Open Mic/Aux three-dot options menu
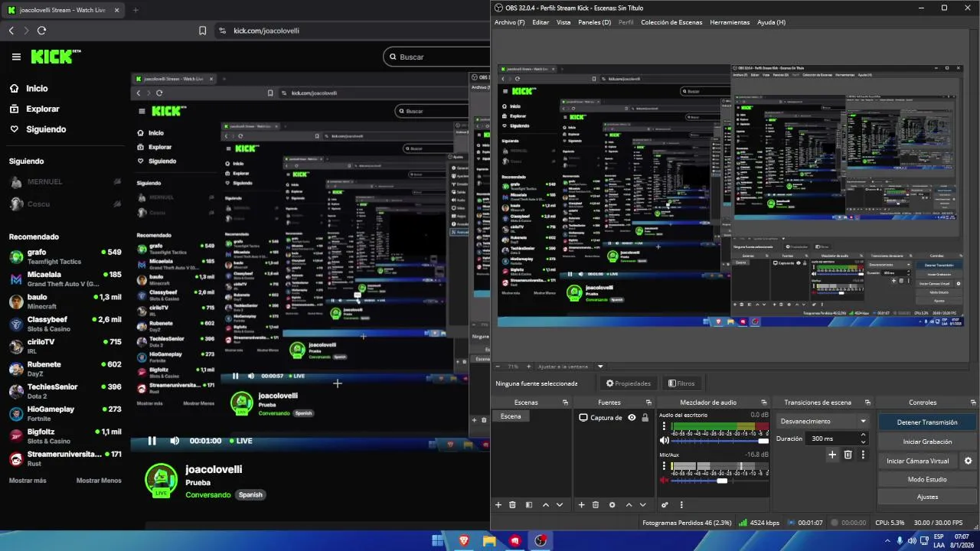The height and width of the screenshot is (551, 980). coord(664,466)
